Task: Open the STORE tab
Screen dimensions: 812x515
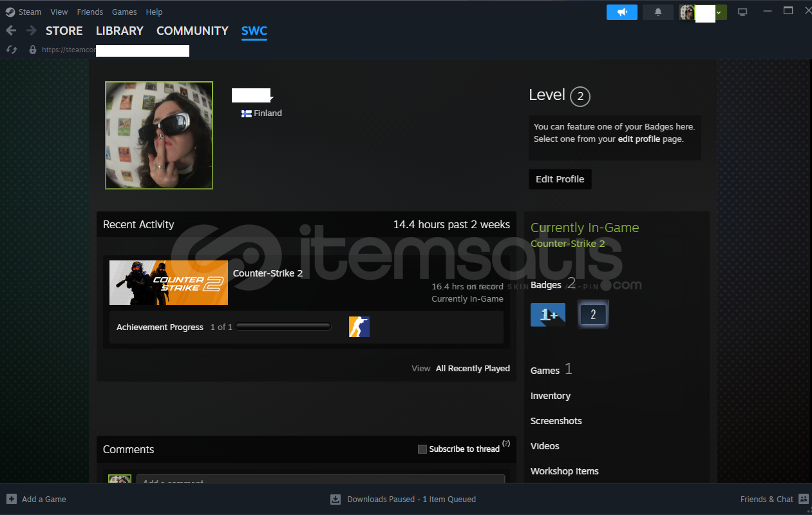Action: [64, 31]
